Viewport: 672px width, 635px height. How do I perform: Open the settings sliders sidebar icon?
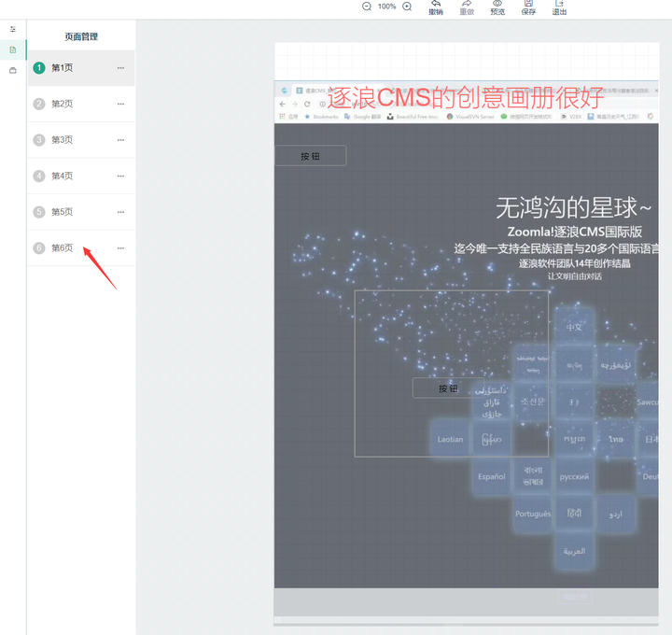tap(13, 29)
